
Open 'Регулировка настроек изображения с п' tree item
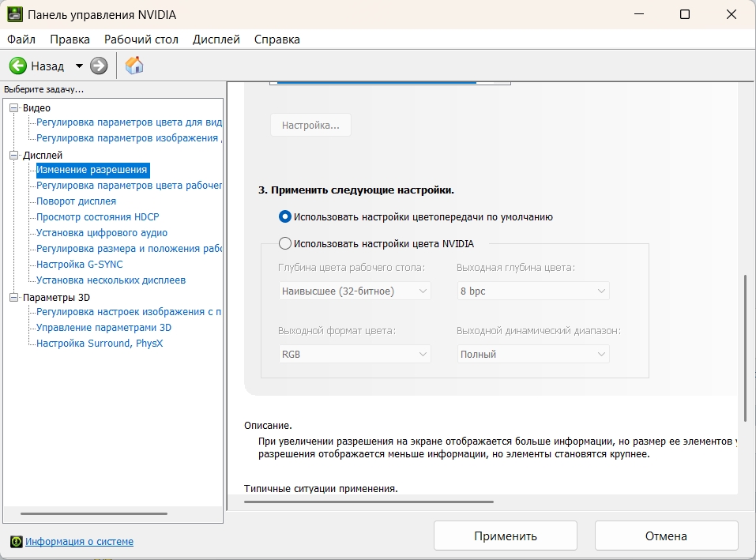click(129, 312)
